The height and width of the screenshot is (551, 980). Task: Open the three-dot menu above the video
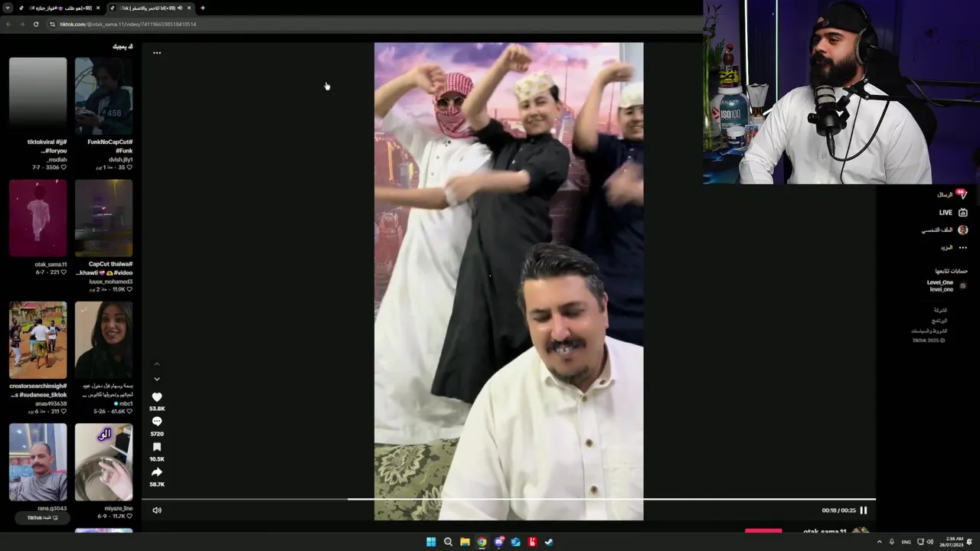(157, 53)
